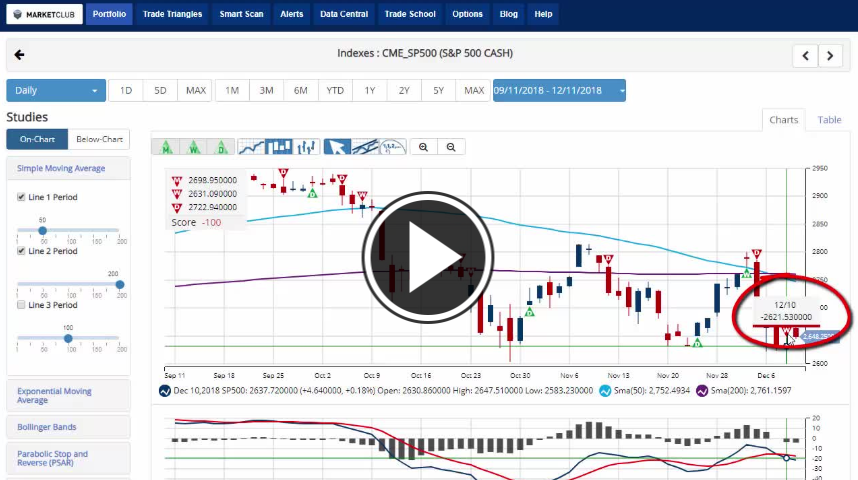Click red triangle beside 2631.090000

pyautogui.click(x=177, y=194)
